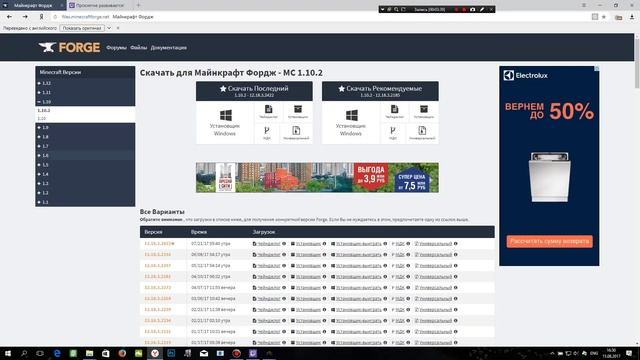Open the translation options dropdown arrow
Viewport: 640px width, 360px height.
tap(109, 28)
